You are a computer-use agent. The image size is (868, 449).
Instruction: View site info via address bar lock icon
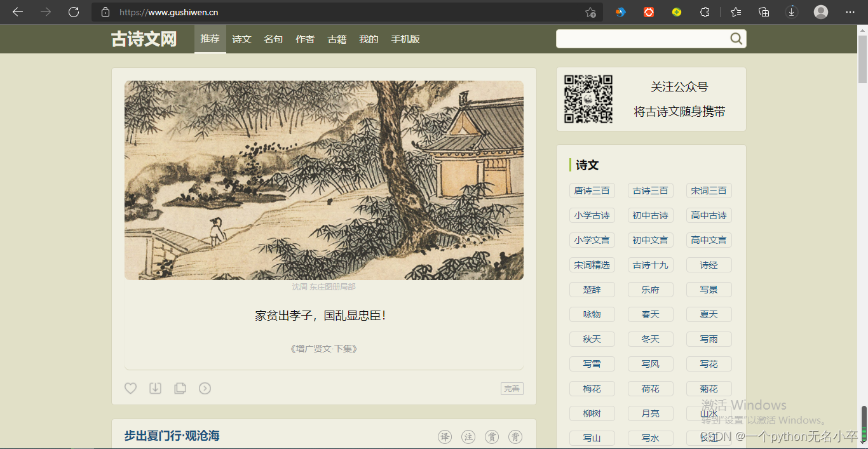pos(105,12)
